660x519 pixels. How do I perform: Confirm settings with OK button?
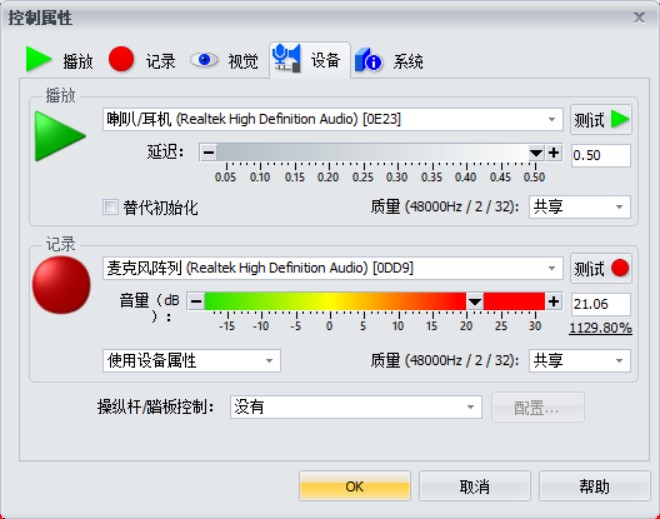355,486
